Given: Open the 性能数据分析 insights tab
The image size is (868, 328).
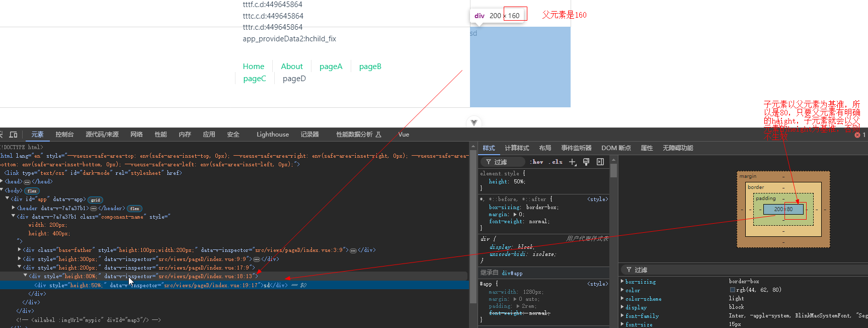Looking at the screenshot, I should 359,135.
